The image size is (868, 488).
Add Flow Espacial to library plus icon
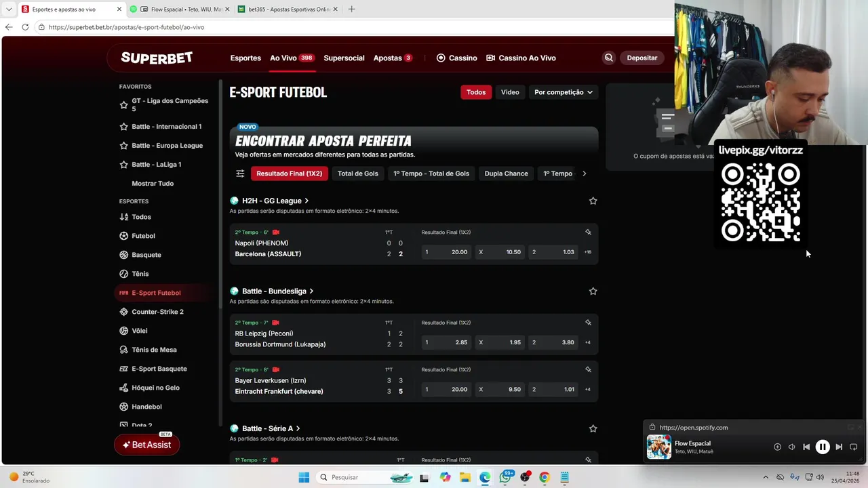777,447
